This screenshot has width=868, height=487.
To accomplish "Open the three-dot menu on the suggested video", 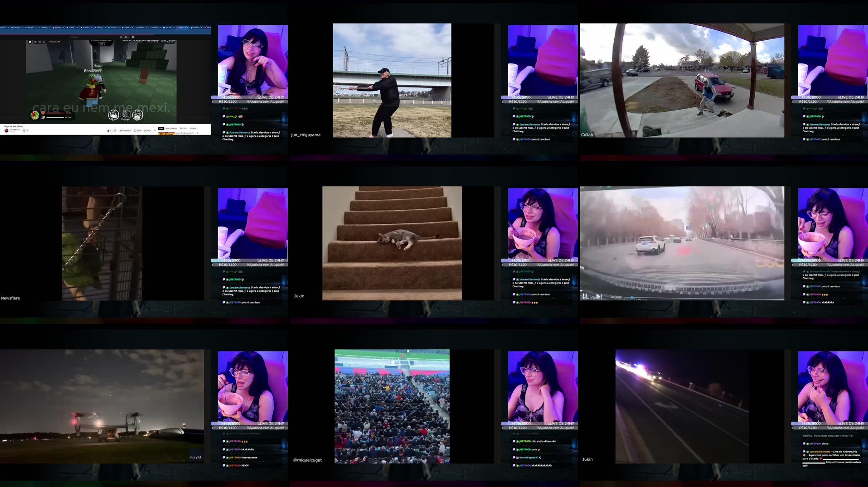I will coord(197,133).
